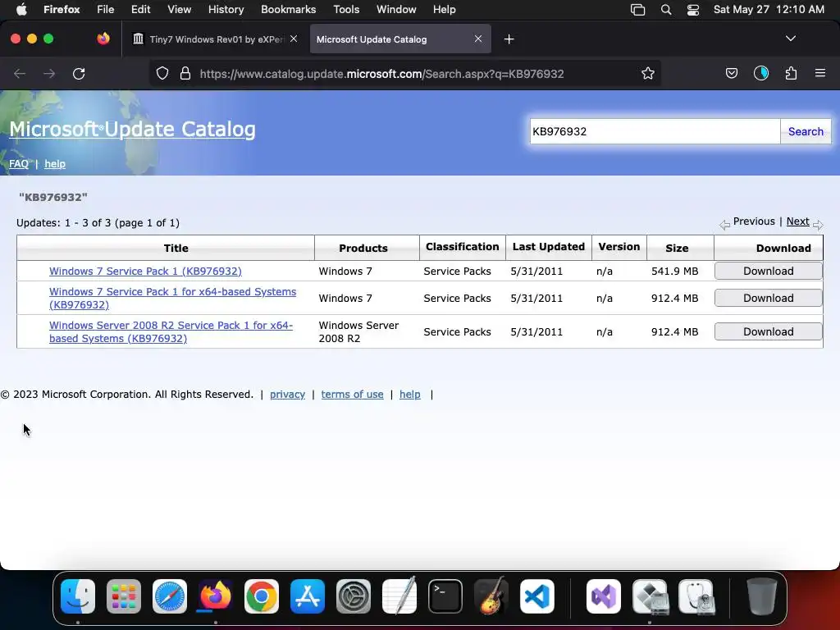Open the Bookmarks menu
Image resolution: width=840 pixels, height=630 pixels.
(x=288, y=10)
